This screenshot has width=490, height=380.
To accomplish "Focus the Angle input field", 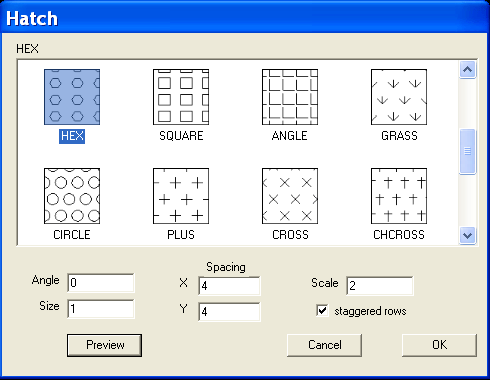I will 101,283.
